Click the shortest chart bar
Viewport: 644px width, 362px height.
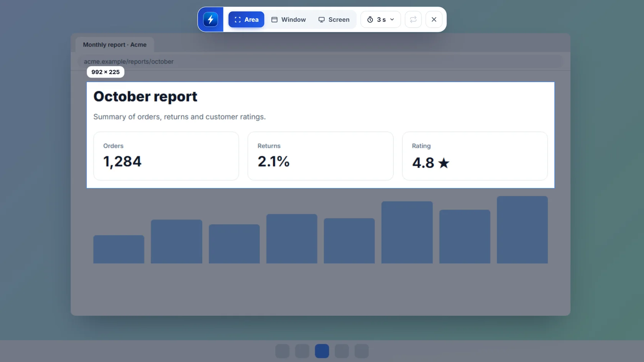tap(119, 249)
